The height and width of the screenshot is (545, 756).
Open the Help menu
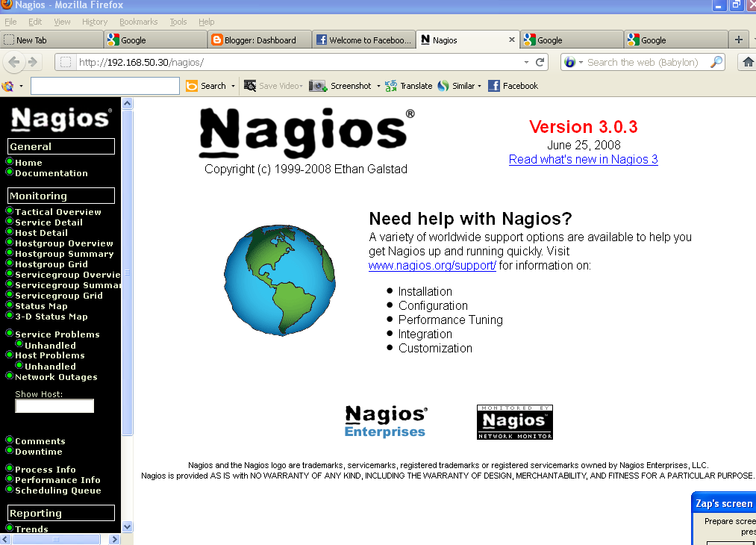pos(207,22)
